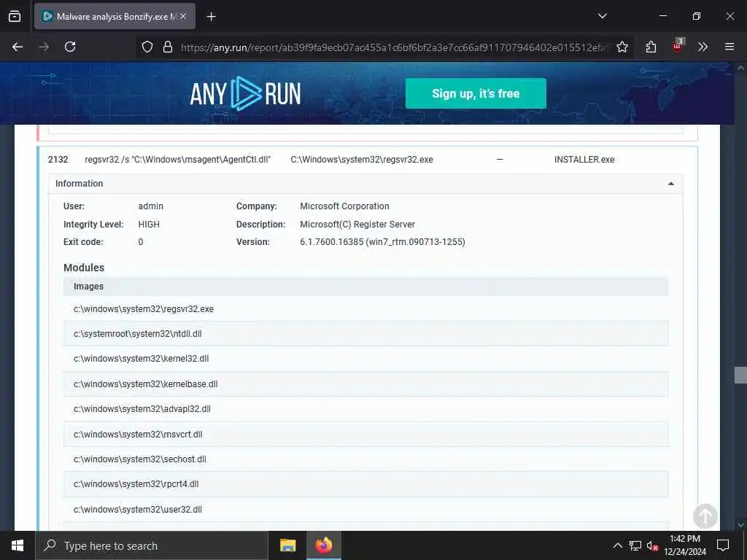The height and width of the screenshot is (560, 747).
Task: Open Firefox View button in tab strip
Action: coord(15,16)
